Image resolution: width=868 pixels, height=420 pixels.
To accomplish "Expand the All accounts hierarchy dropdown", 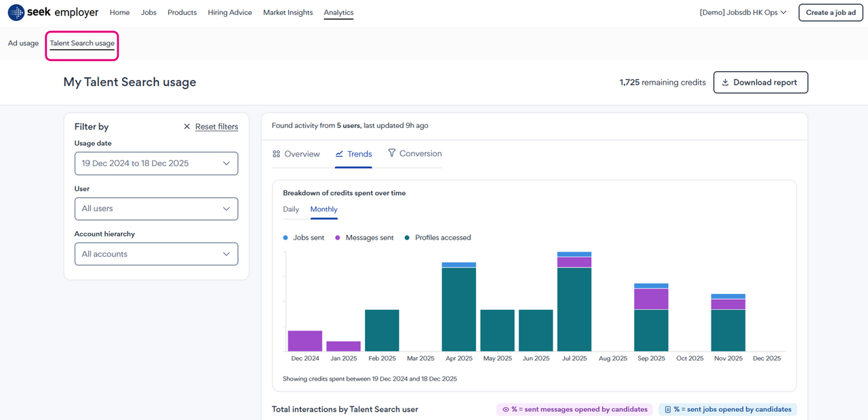I will pyautogui.click(x=156, y=254).
